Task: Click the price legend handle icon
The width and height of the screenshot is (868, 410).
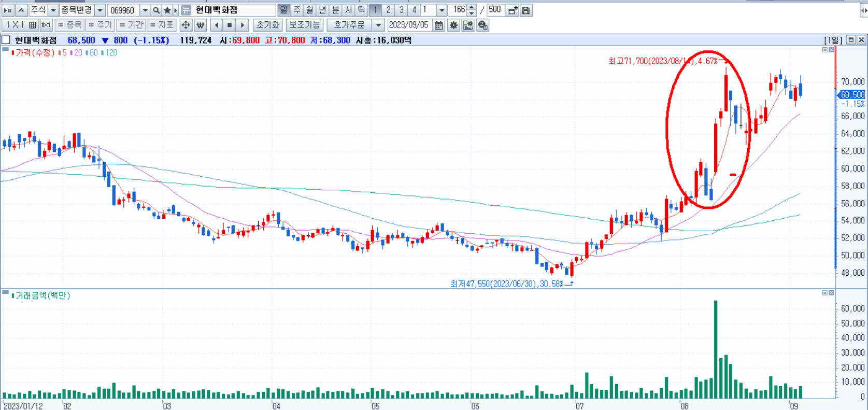Action: [5, 50]
